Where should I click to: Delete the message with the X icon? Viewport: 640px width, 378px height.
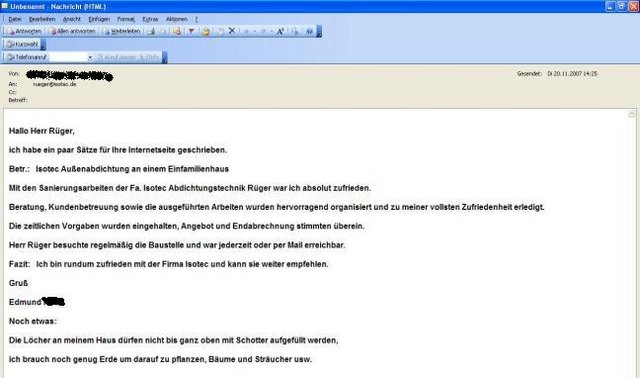[x=232, y=31]
